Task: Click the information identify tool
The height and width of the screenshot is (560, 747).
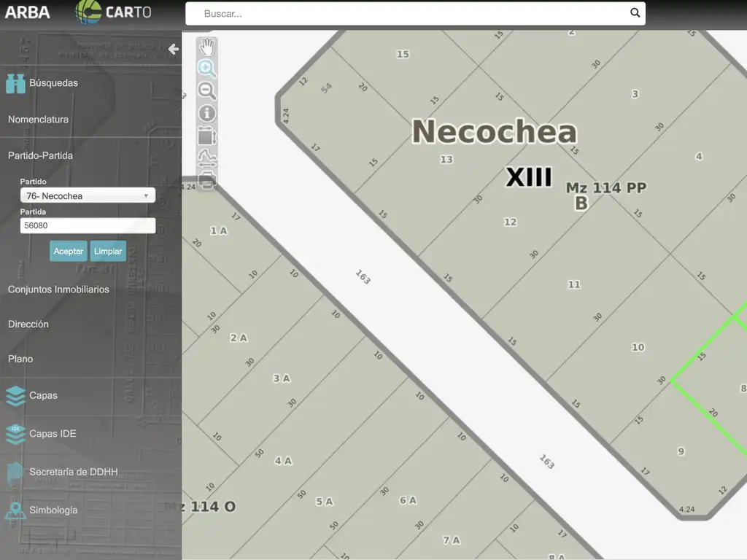Action: point(207,114)
